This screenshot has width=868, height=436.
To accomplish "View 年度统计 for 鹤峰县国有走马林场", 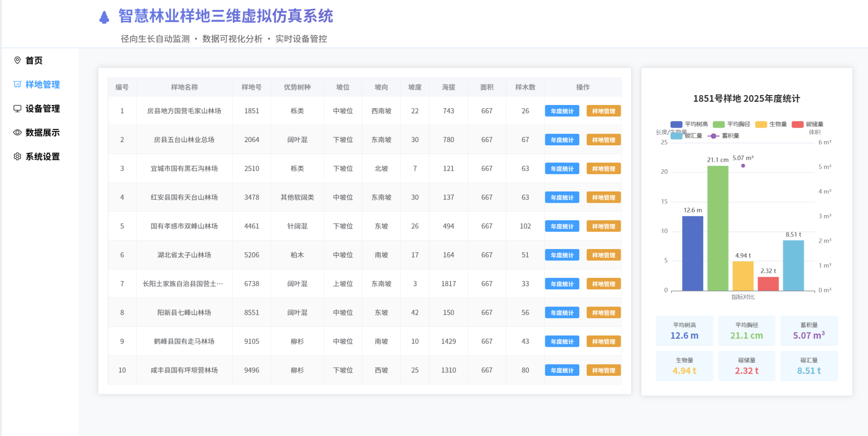I will pyautogui.click(x=562, y=341).
